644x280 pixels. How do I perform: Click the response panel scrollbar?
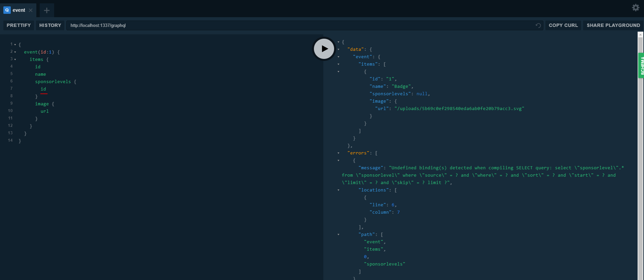click(640, 158)
